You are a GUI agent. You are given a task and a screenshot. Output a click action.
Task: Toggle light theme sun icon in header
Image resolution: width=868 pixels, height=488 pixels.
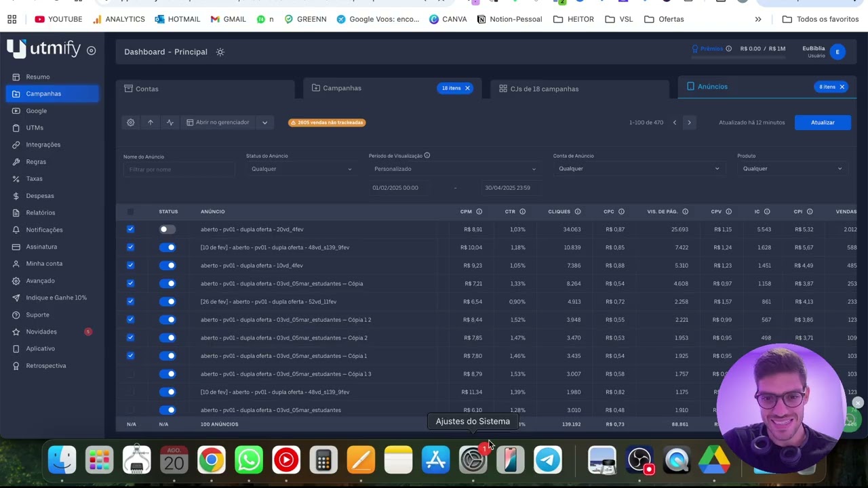pyautogui.click(x=220, y=52)
